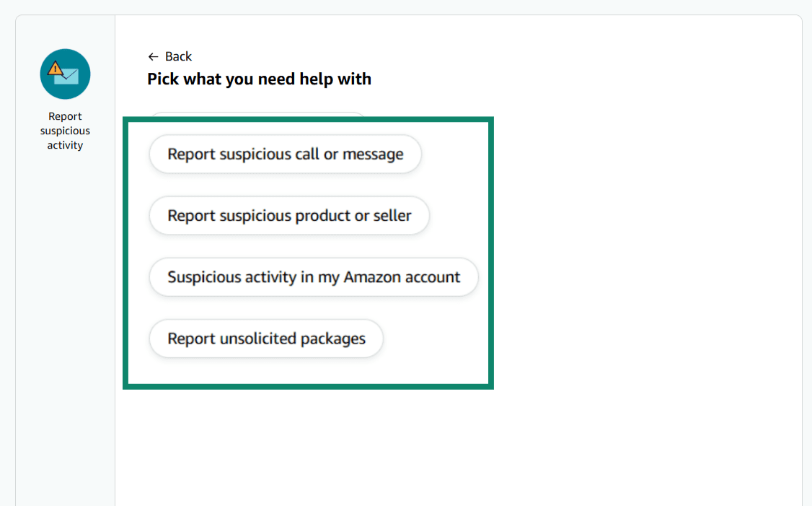Image resolution: width=812 pixels, height=506 pixels.
Task: Click the left arrow beside Back
Action: (x=153, y=56)
